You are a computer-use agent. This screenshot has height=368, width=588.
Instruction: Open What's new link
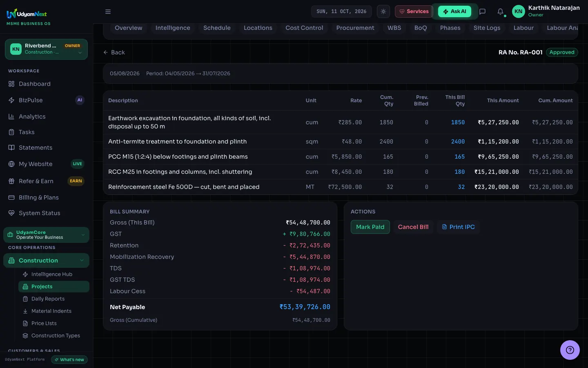coord(69,360)
